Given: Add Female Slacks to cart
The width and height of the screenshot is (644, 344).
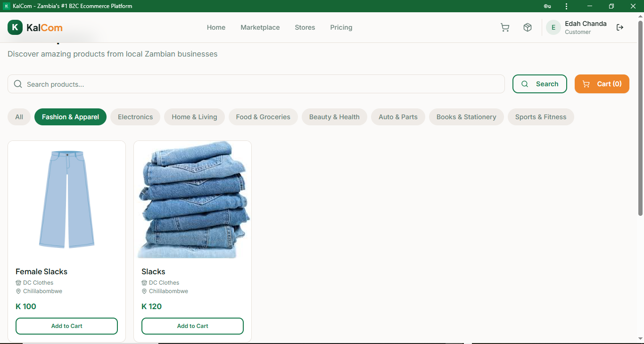Looking at the screenshot, I should (x=66, y=326).
